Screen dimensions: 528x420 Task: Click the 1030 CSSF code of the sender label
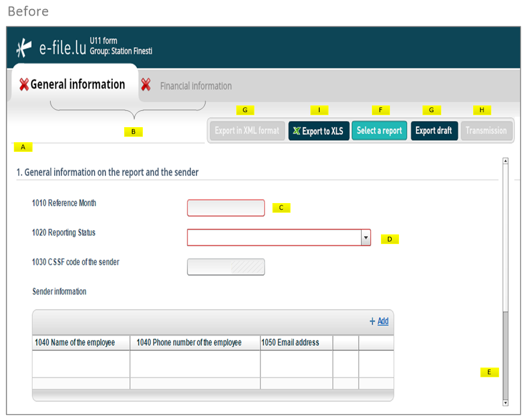tap(75, 262)
